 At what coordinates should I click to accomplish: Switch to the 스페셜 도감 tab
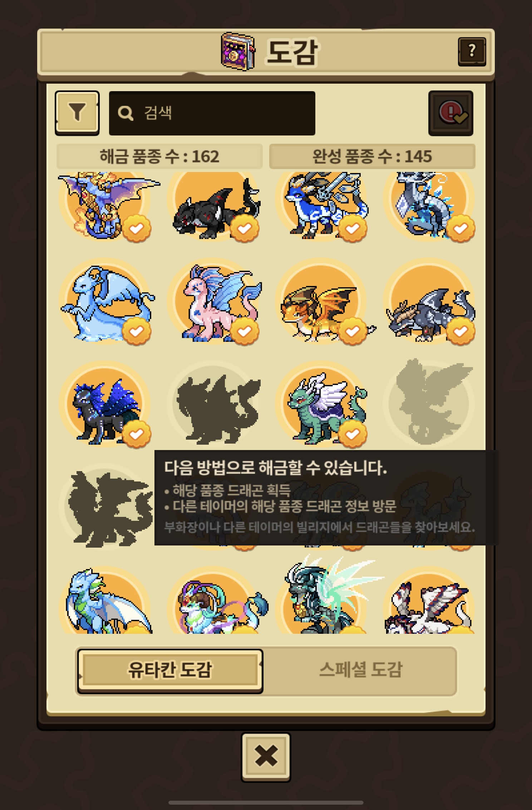(x=360, y=671)
